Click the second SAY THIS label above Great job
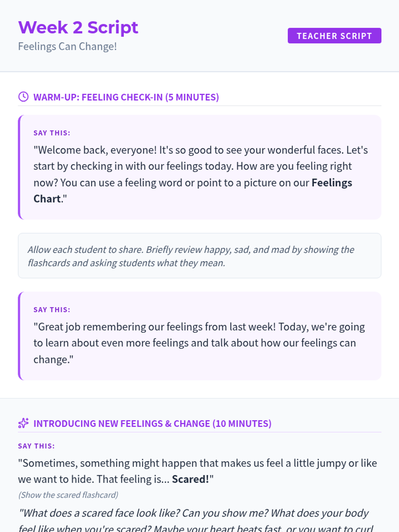Viewport: 399px width, 532px height. [x=52, y=310]
